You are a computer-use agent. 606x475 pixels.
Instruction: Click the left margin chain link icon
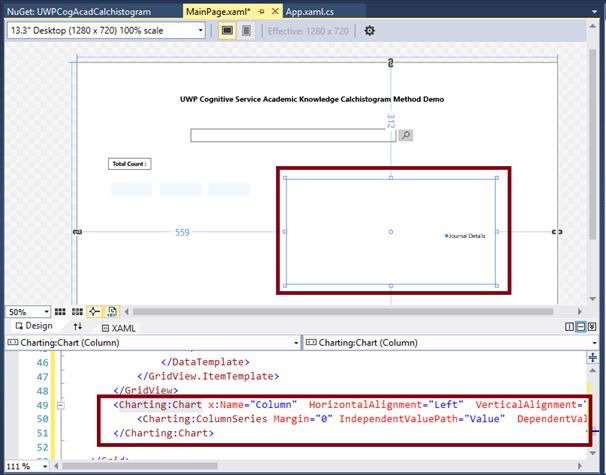77,232
